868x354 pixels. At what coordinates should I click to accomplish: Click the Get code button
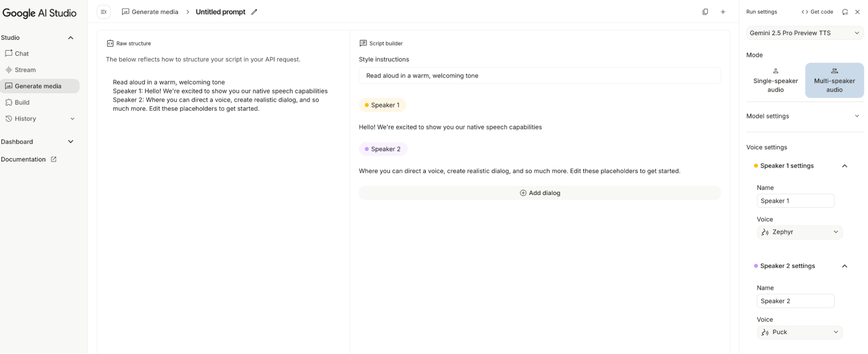coord(817,12)
